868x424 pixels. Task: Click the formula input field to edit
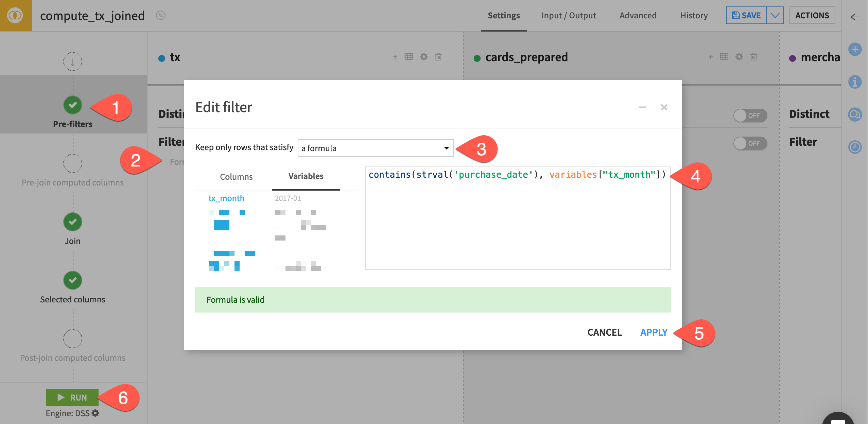518,219
